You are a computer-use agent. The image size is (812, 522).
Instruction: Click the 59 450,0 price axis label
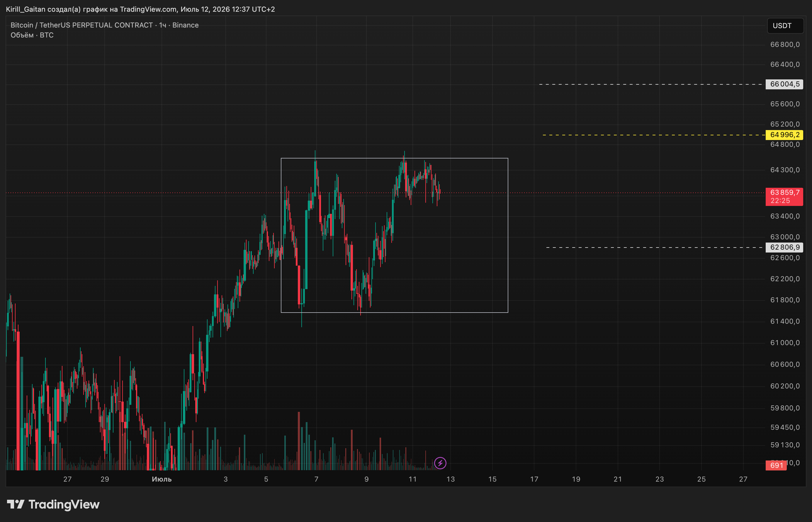coord(785,427)
